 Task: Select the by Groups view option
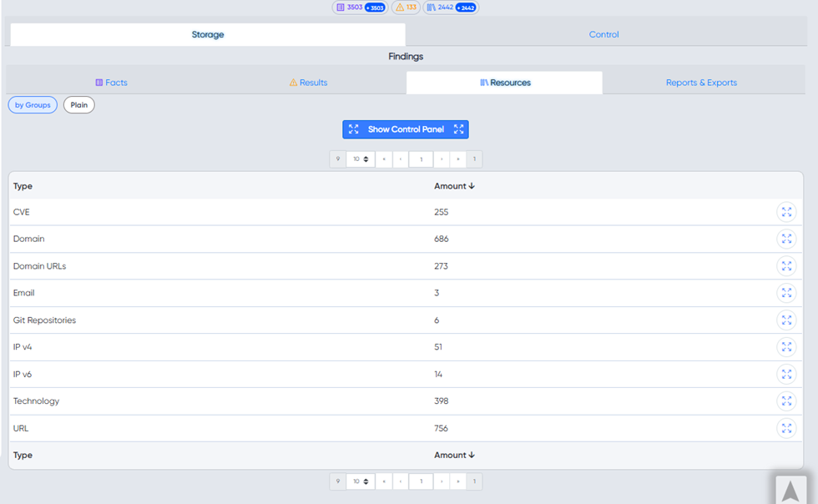point(33,105)
